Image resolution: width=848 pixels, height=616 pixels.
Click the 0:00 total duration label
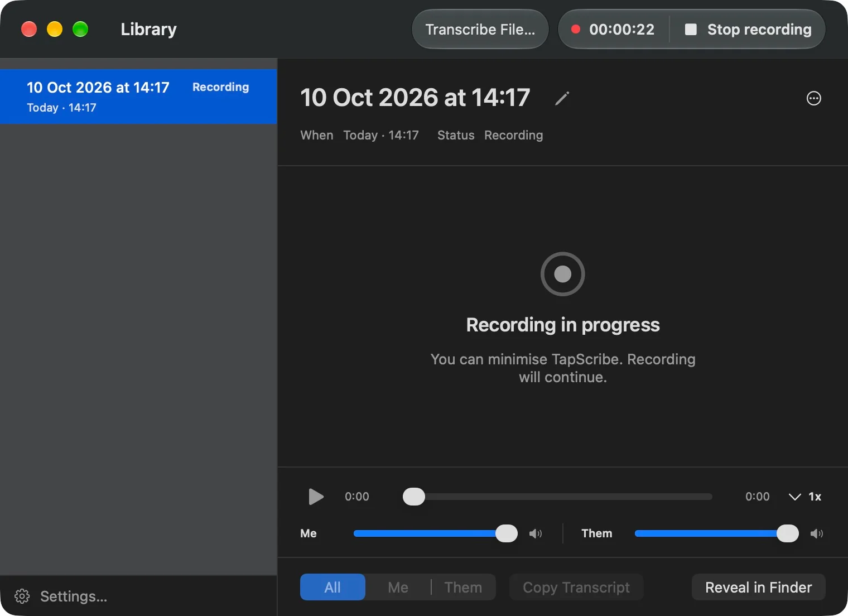pyautogui.click(x=758, y=497)
